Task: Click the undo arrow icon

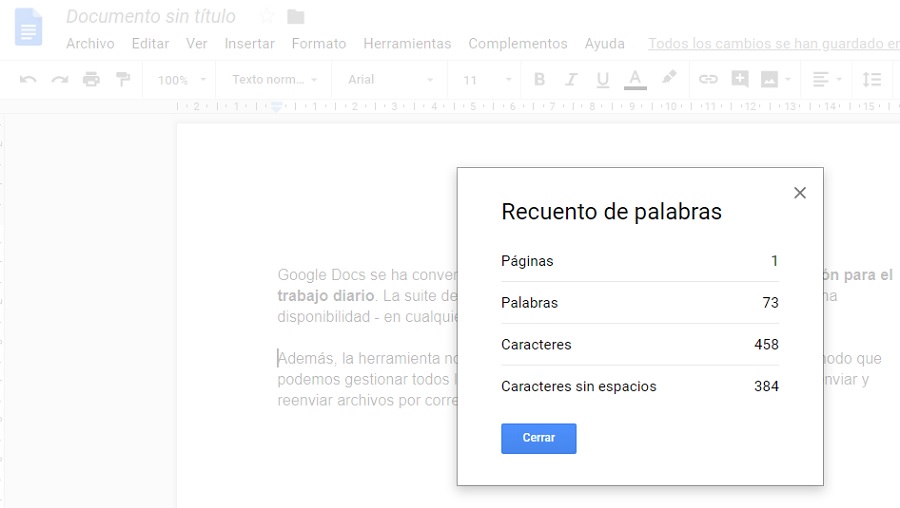Action: [28, 80]
